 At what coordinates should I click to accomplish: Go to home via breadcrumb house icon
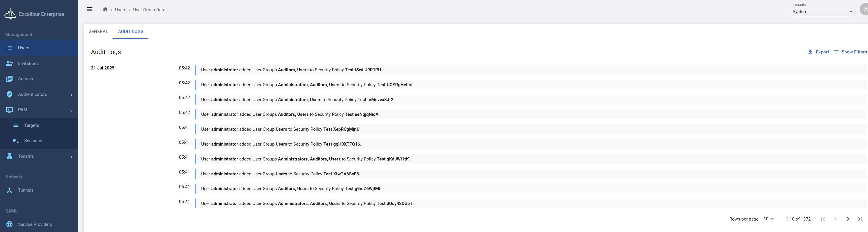pos(105,9)
